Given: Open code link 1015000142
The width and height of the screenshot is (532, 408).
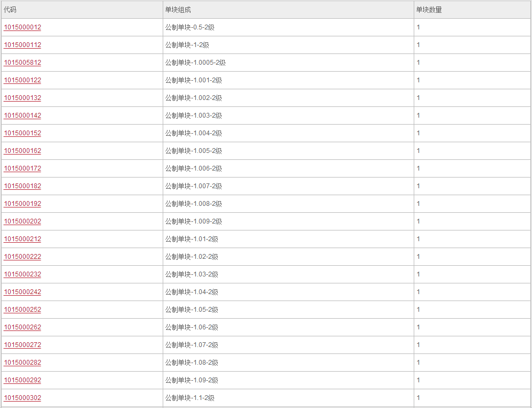Looking at the screenshot, I should pyautogui.click(x=22, y=115).
